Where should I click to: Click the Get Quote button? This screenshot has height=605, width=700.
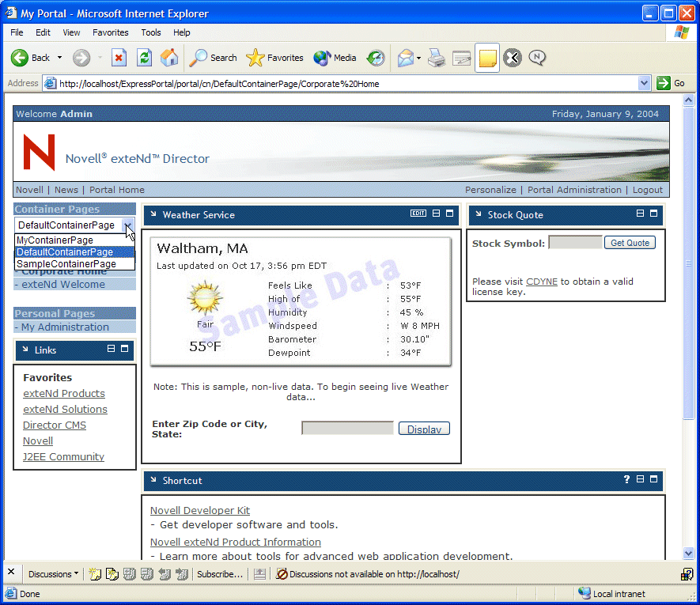[x=630, y=243]
